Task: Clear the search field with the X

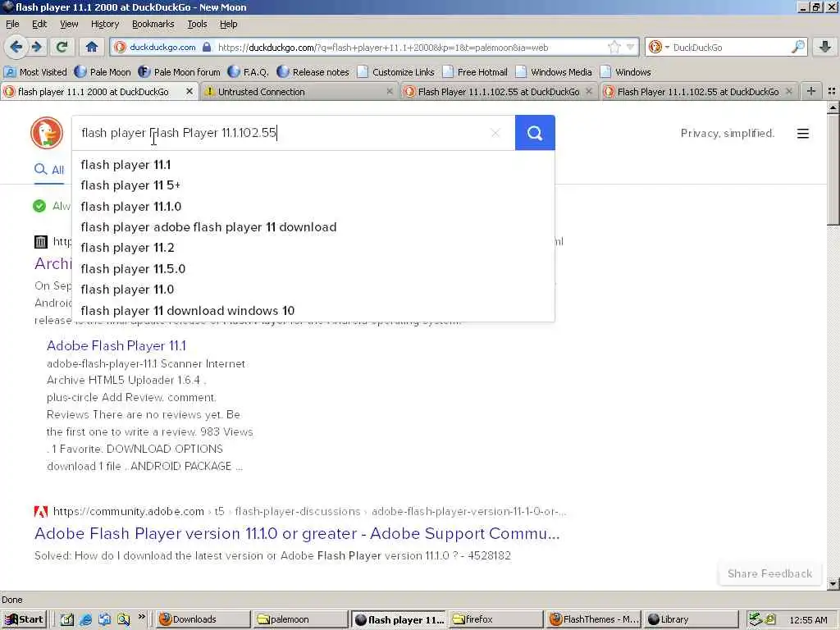Action: (495, 133)
